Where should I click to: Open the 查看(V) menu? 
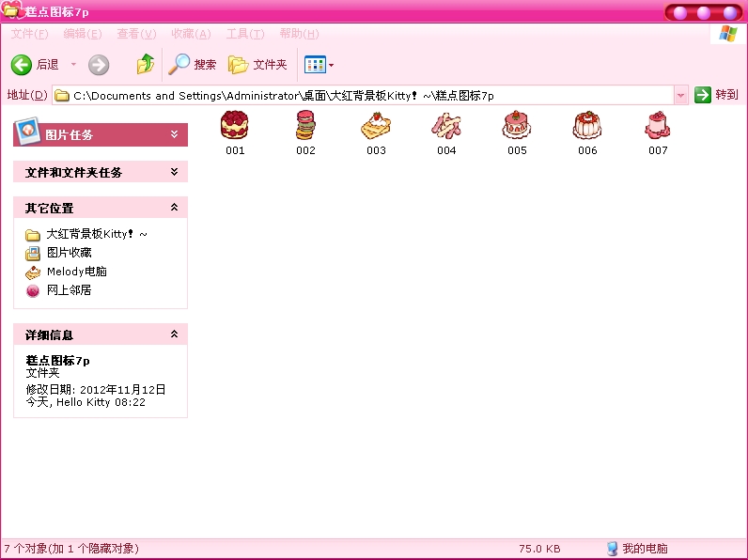pyautogui.click(x=136, y=34)
